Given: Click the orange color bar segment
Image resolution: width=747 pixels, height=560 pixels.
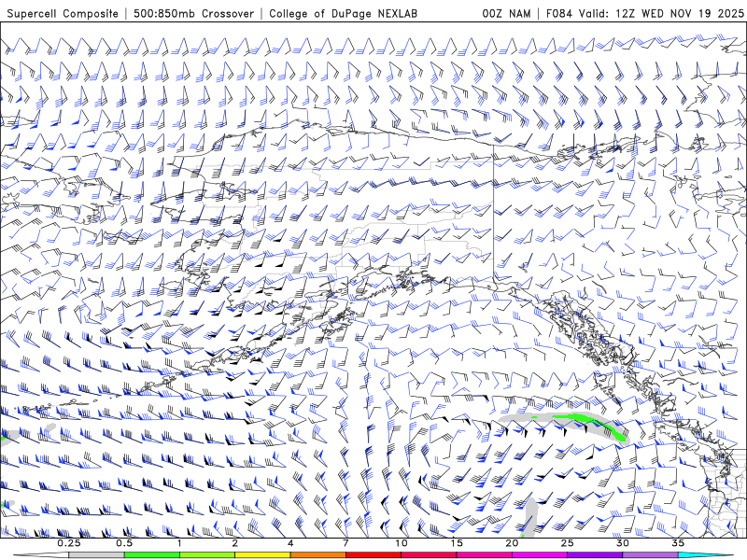Looking at the screenshot, I should click(x=317, y=555).
